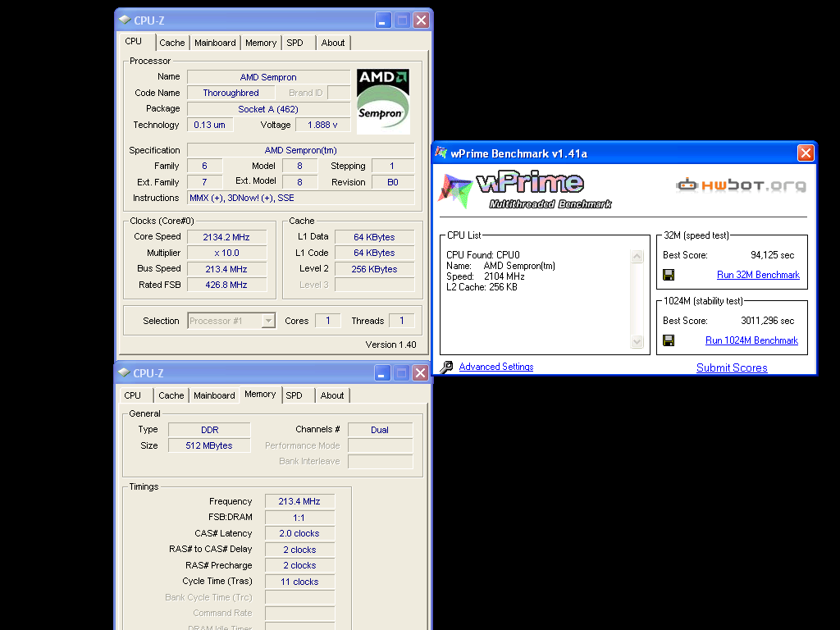
Task: Click the Level 2 256 KBytes value
Action: tap(374, 269)
